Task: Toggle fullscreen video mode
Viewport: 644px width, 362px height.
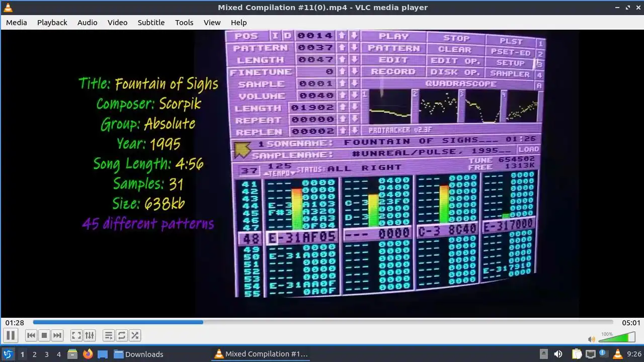Action: [76, 335]
